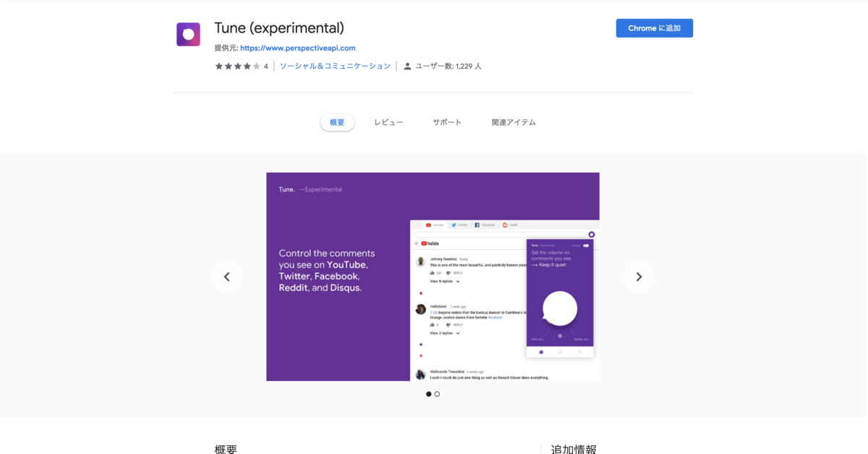Go to the 関連アイテム tab

coord(514,122)
